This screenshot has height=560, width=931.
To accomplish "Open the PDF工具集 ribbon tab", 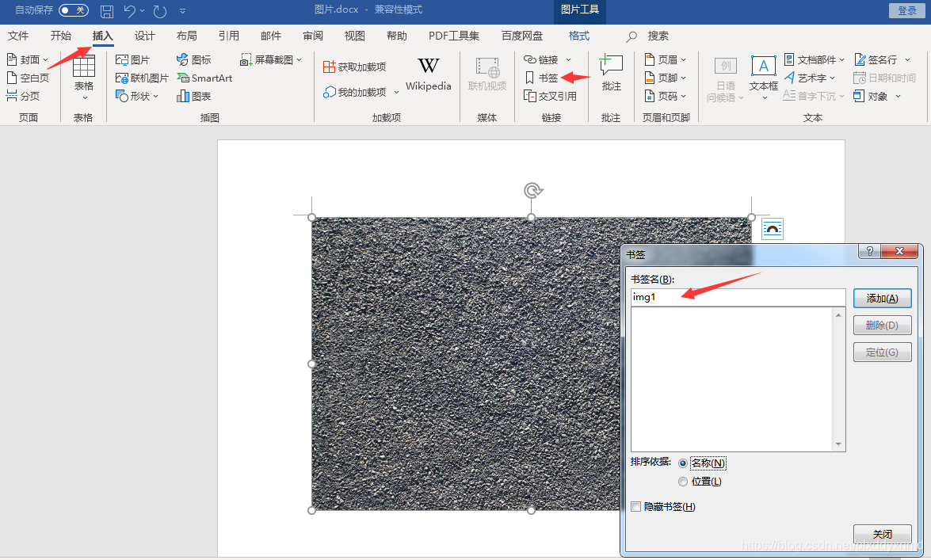I will coord(454,36).
